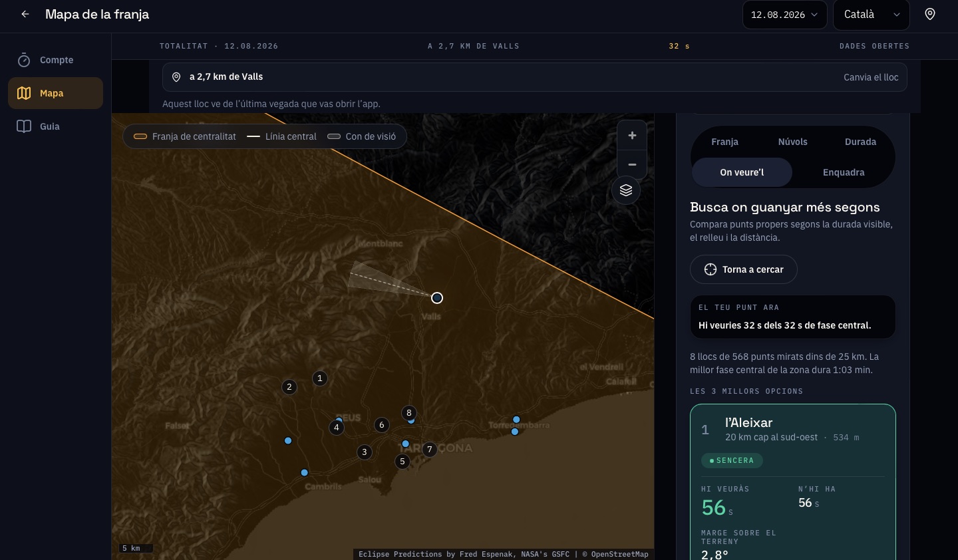Switch to the Durada tab

860,142
